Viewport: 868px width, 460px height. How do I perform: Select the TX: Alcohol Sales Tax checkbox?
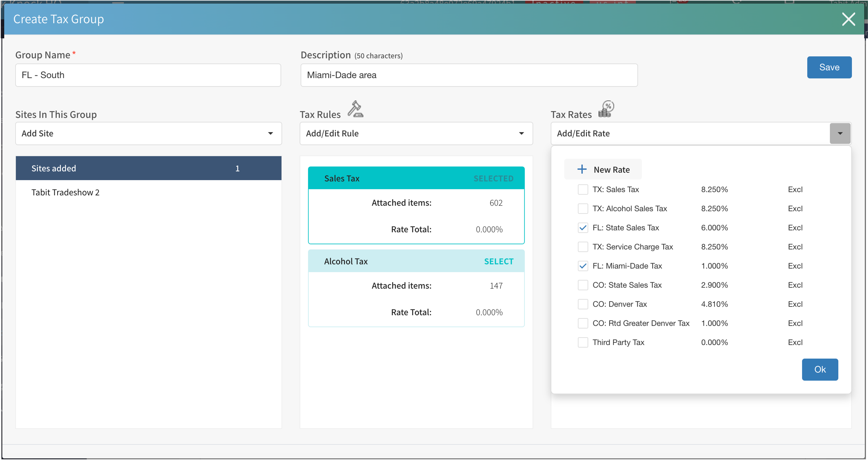583,209
